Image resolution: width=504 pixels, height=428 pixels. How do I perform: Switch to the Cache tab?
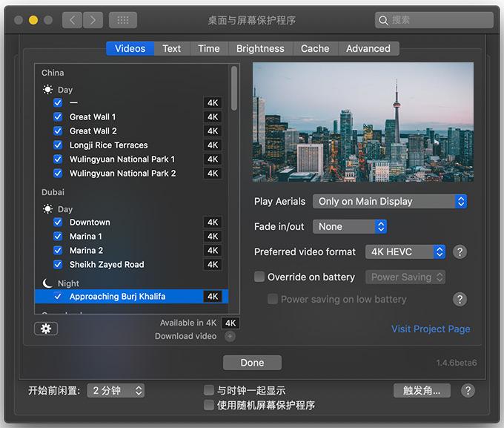click(x=315, y=49)
